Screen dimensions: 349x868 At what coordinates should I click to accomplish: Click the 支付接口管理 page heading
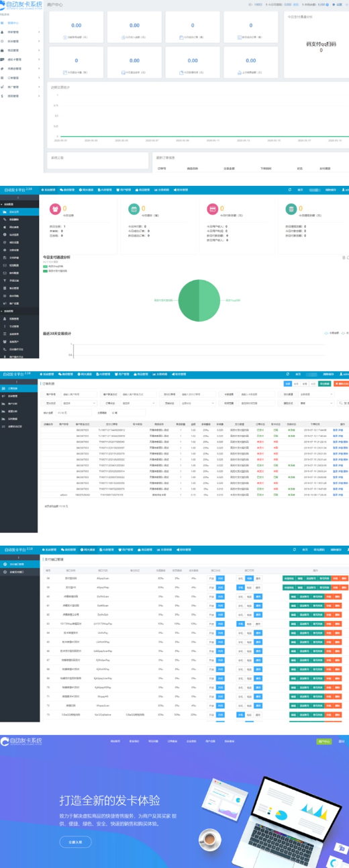[x=54, y=559]
